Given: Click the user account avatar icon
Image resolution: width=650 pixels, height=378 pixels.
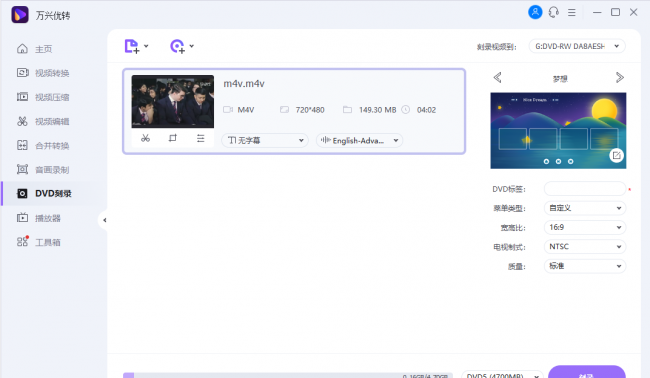Looking at the screenshot, I should pos(535,12).
